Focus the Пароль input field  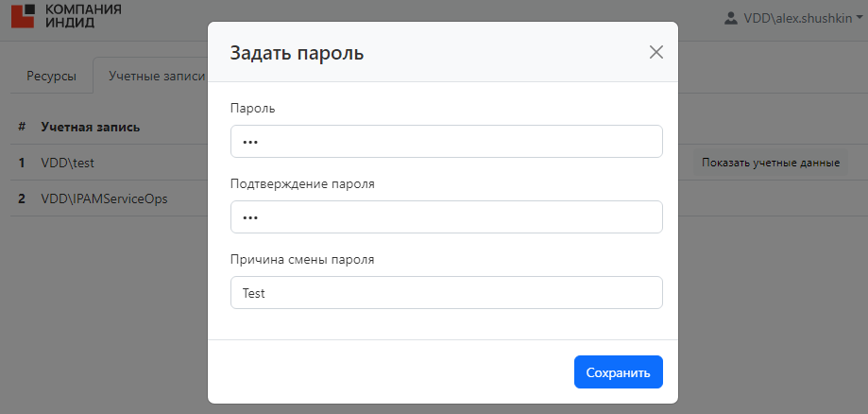446,142
